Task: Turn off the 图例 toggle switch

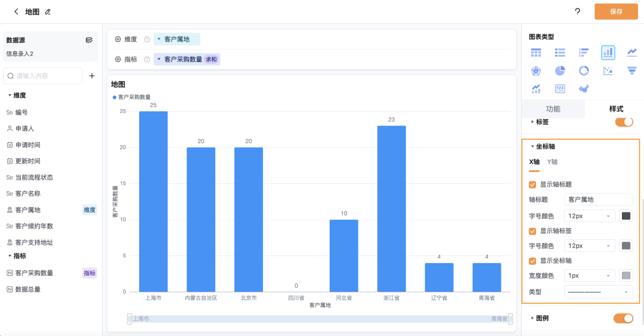Action: (x=623, y=318)
